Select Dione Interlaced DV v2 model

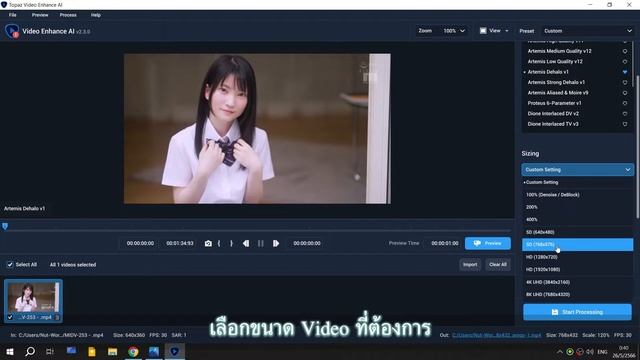pos(553,113)
